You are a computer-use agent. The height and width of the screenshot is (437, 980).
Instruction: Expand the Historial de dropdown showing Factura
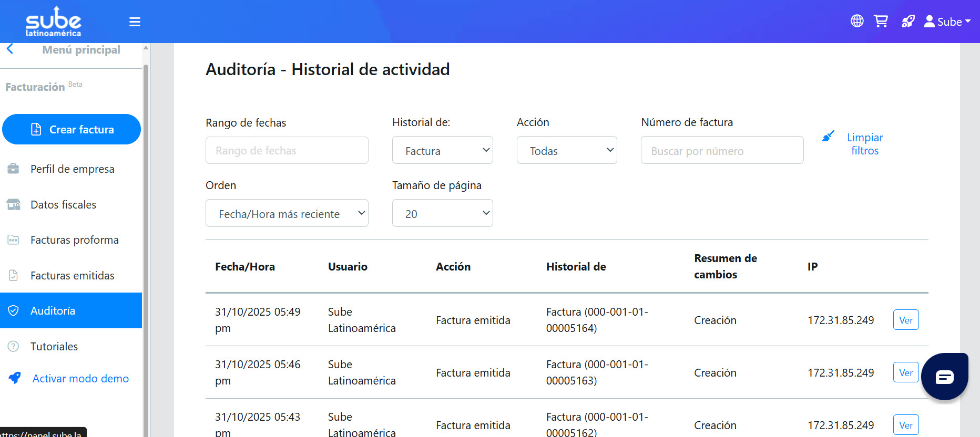tap(442, 150)
